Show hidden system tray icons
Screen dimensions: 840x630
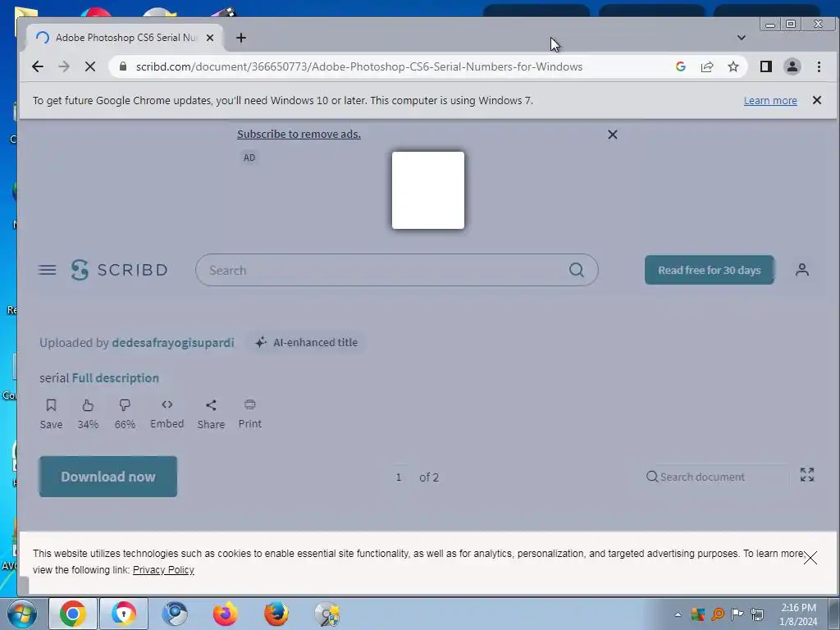tap(678, 614)
